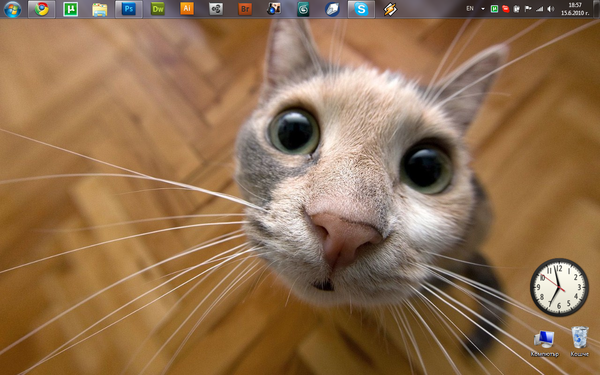
Task: Change the EN input language indicator
Action: (x=470, y=8)
